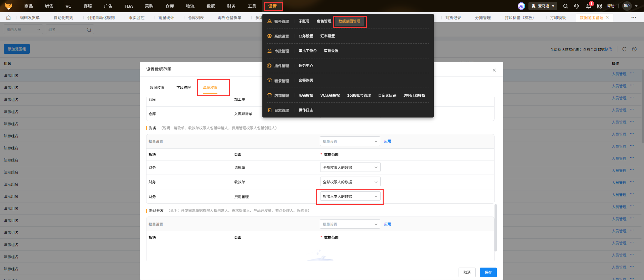Open the 费用管理 data range dropdown
The height and width of the screenshot is (280, 644).
(x=350, y=196)
